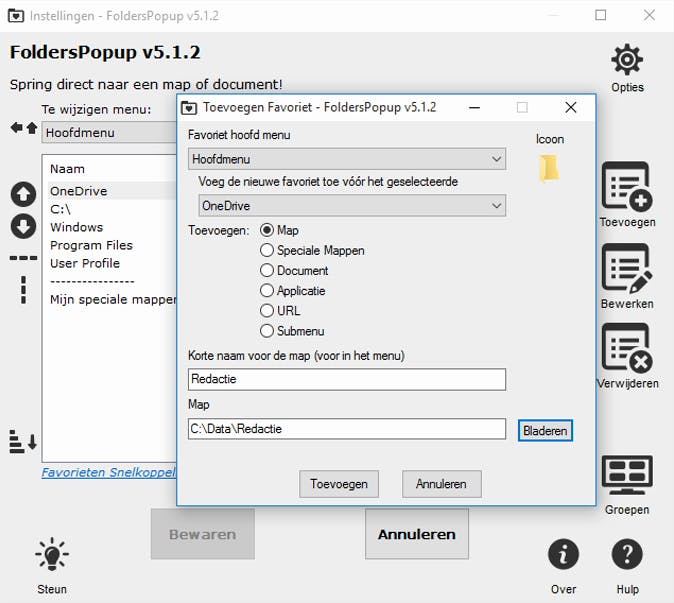
Task: Click Verwijderen list-cross icon
Action: click(x=627, y=348)
